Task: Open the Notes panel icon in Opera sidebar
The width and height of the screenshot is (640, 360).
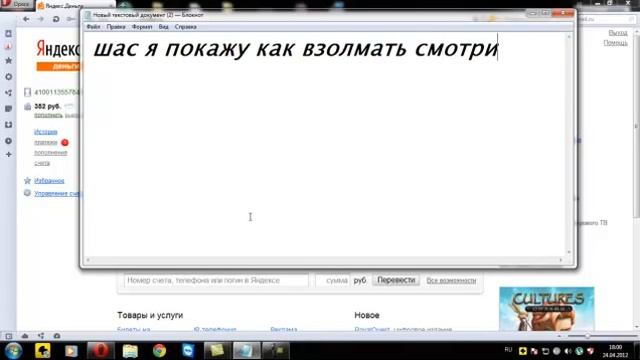Action: click(9, 109)
